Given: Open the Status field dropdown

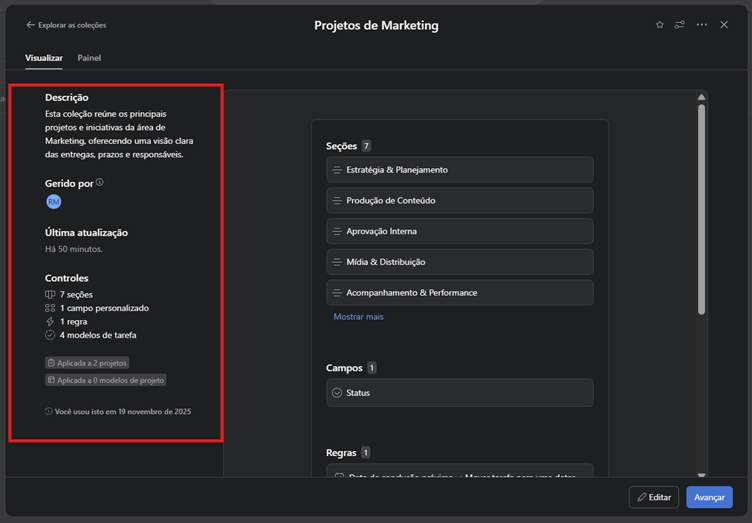Looking at the screenshot, I should (337, 393).
